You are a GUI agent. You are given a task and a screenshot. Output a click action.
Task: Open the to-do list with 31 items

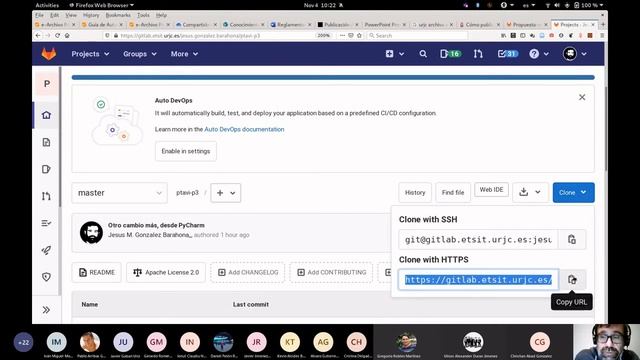[x=507, y=54]
